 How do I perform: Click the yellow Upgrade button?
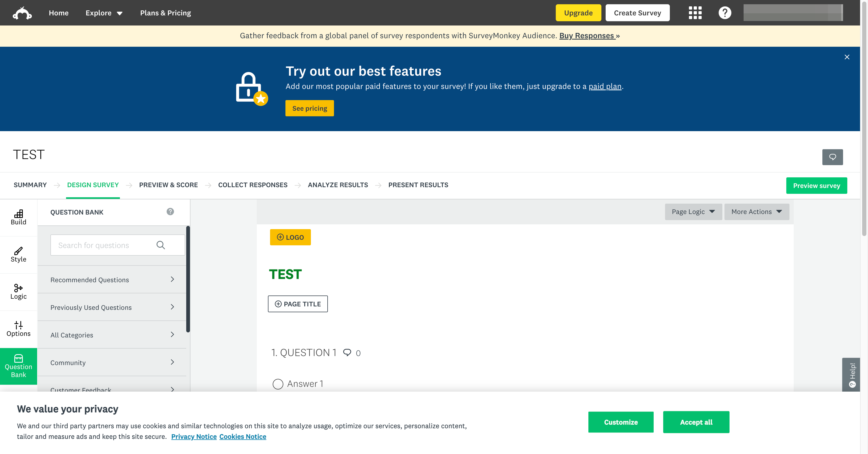click(578, 13)
